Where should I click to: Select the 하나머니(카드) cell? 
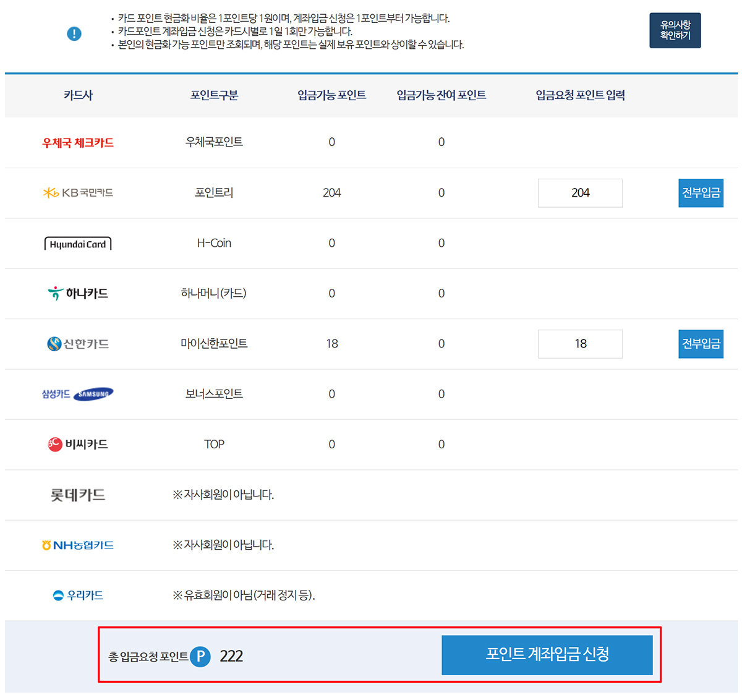213,293
